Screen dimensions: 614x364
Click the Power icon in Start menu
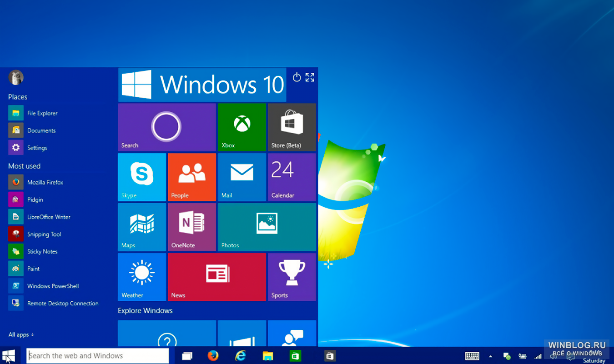click(297, 77)
